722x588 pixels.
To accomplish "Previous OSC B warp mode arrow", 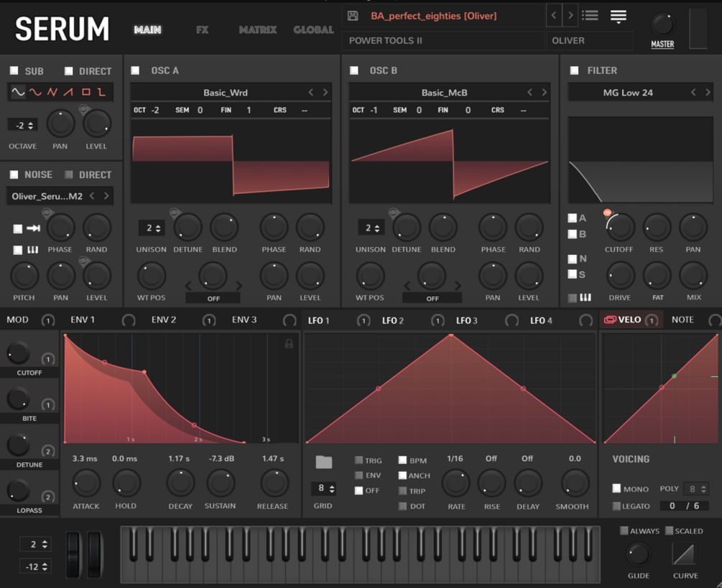I will pyautogui.click(x=407, y=286).
